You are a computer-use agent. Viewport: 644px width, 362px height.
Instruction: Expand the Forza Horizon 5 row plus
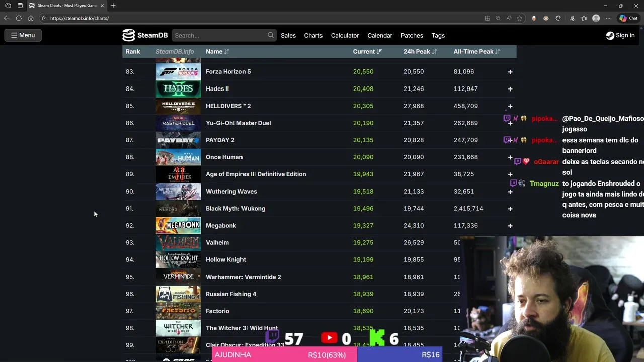[510, 72]
